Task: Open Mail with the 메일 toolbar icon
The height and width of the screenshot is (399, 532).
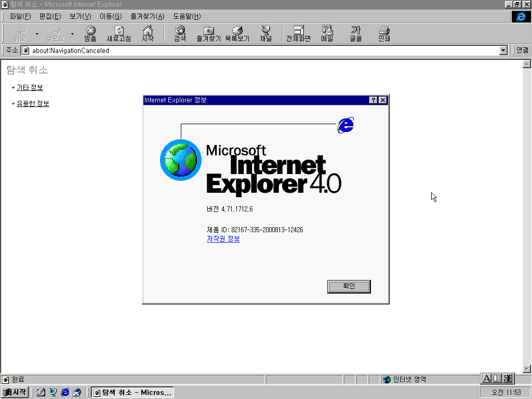Action: pos(327,33)
